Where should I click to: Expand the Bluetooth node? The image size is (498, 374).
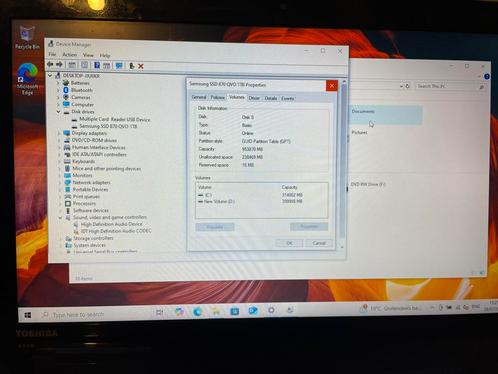click(58, 90)
